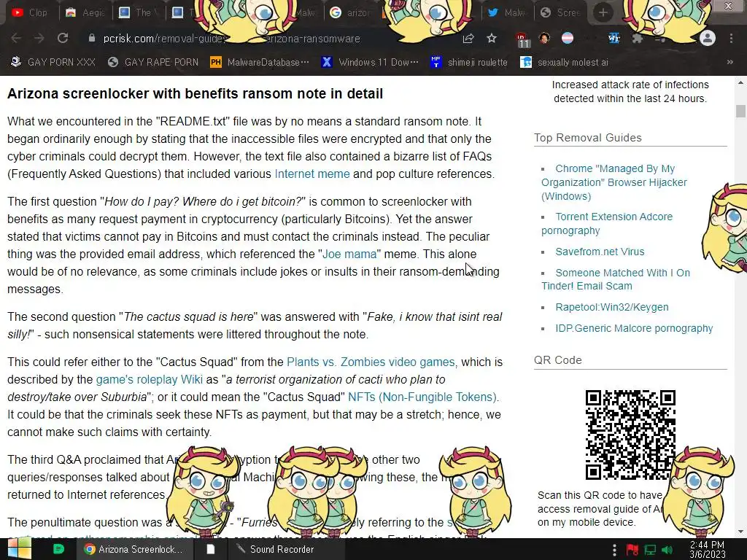Follow the "game's roleplay Wiki" link
Image resolution: width=747 pixels, height=560 pixels.
pos(149,379)
